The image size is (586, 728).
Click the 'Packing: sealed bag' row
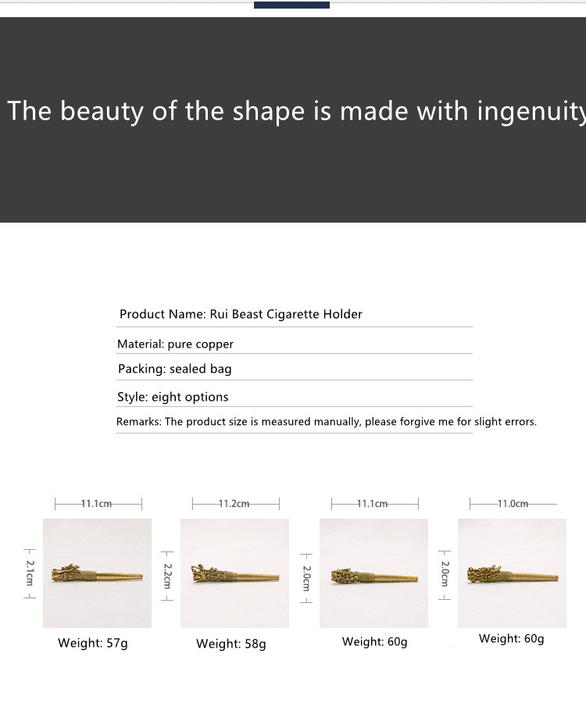175,369
